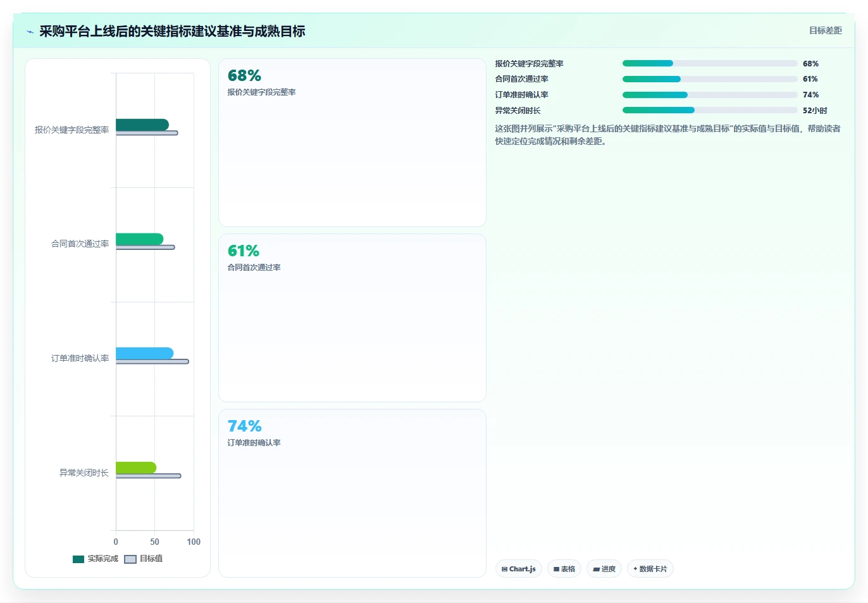
Task: Click the small blue icon before the page title
Action: [x=30, y=32]
